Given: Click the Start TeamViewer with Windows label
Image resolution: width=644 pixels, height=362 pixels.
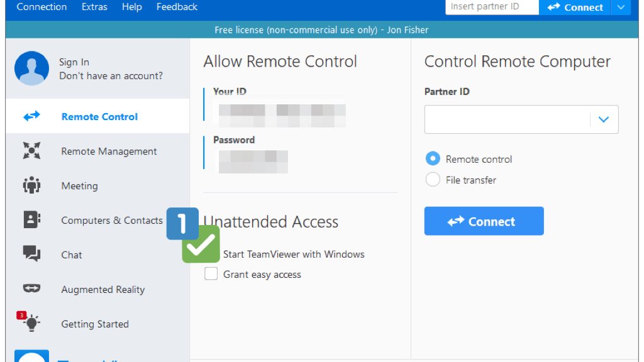Looking at the screenshot, I should [294, 254].
